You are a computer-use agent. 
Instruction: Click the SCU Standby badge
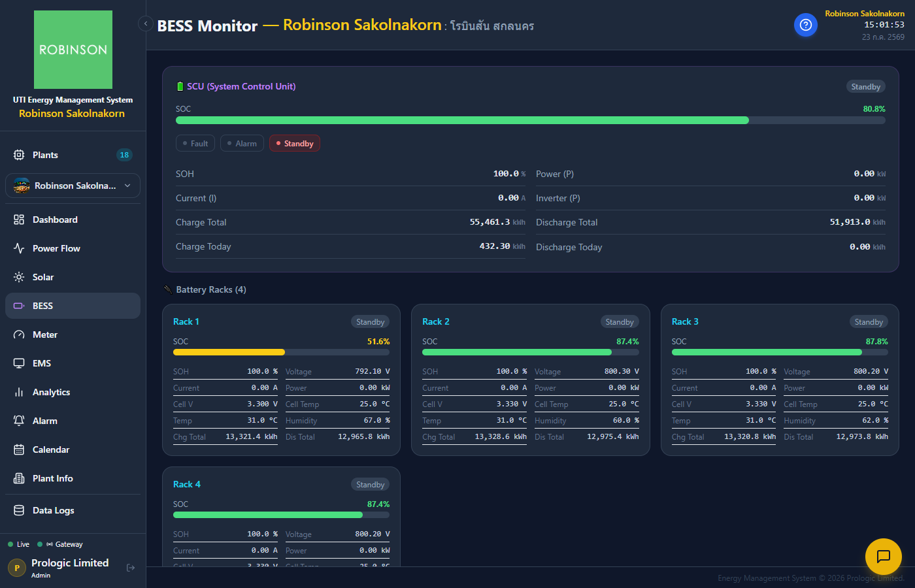[866, 87]
